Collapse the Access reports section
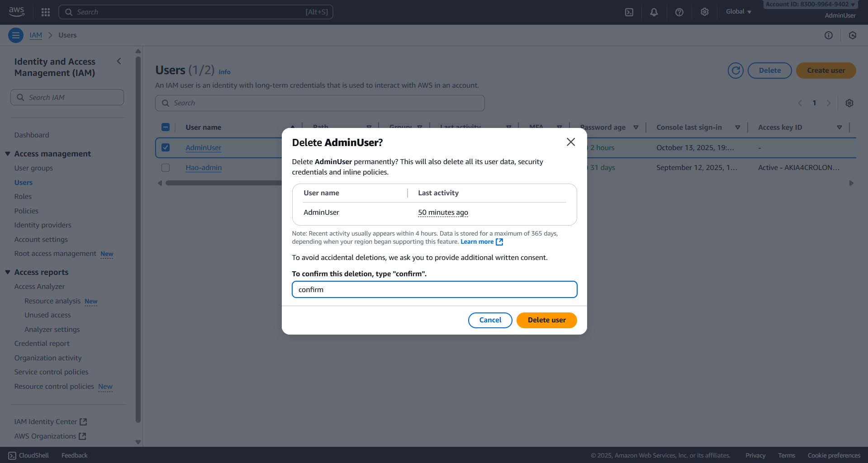Viewport: 868px width, 463px height. [x=8, y=272]
